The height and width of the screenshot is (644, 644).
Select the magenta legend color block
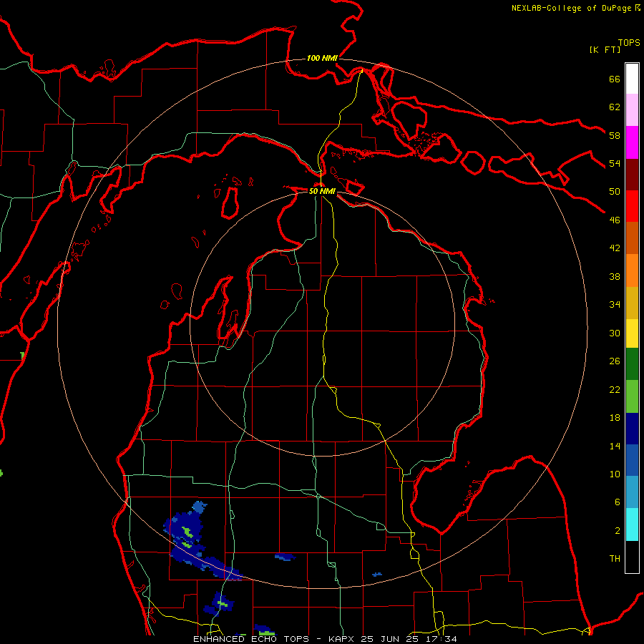coord(632,142)
